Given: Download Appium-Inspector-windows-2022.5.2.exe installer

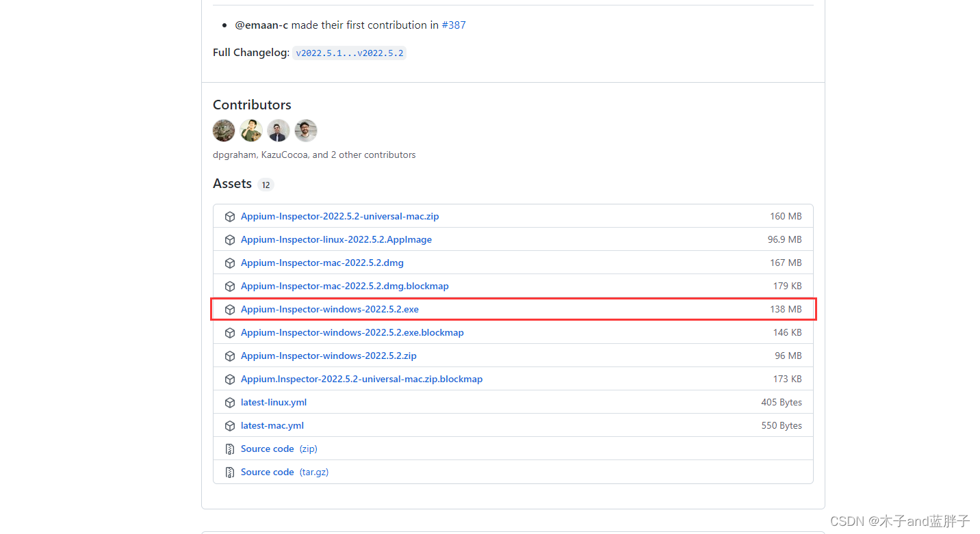Looking at the screenshot, I should [330, 309].
